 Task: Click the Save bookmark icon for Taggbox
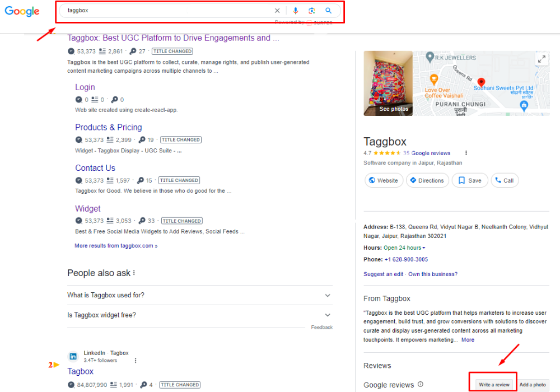click(463, 180)
